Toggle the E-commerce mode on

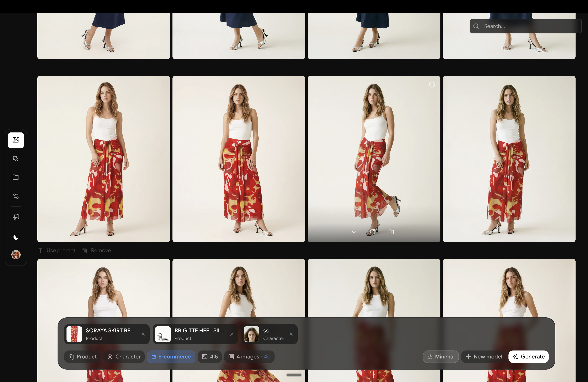coord(171,357)
